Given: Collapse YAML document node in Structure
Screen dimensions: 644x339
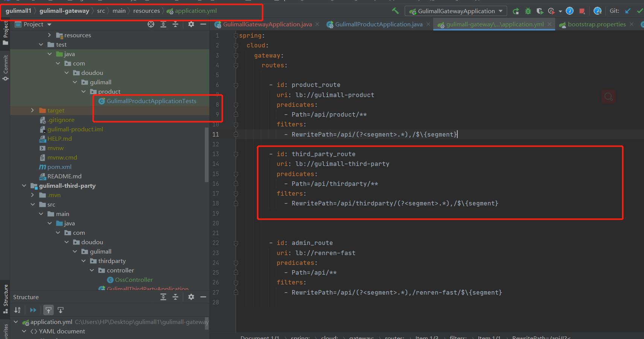Looking at the screenshot, I should click(24, 331).
